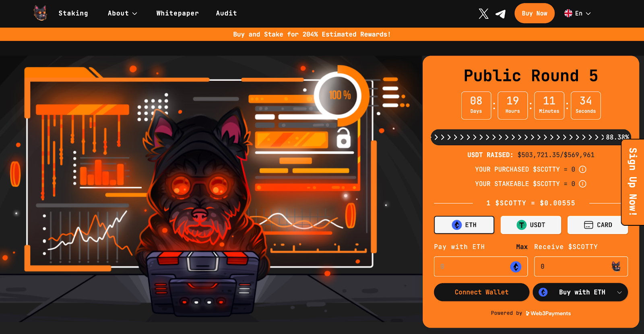The height and width of the screenshot is (334, 644).
Task: Click info icon beside purchased $SCOTTY
Action: [582, 169]
